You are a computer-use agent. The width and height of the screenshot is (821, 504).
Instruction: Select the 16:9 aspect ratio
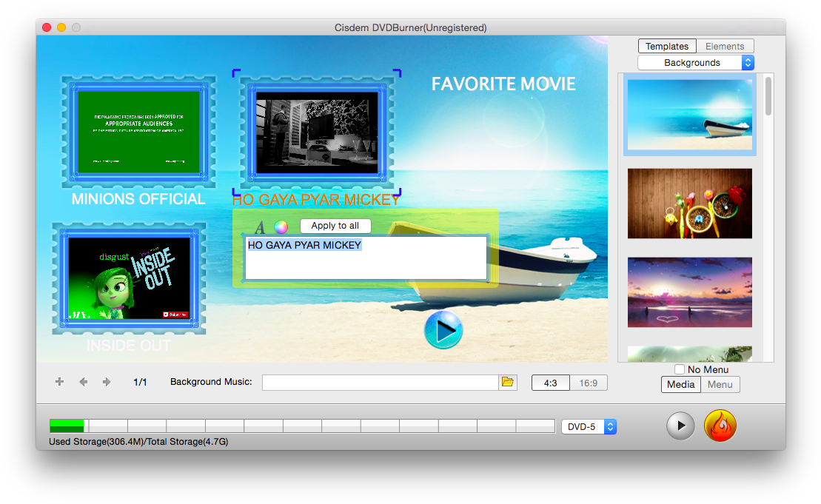589,383
